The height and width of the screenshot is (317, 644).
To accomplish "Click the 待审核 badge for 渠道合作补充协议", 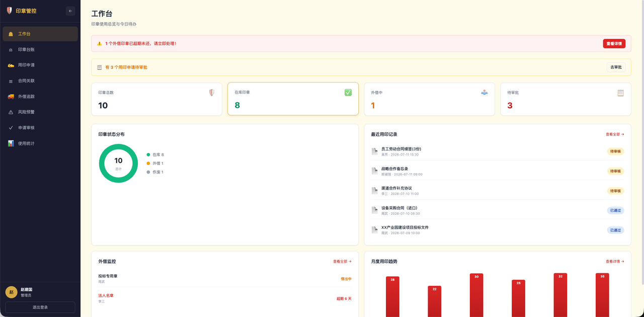I will [x=615, y=191].
